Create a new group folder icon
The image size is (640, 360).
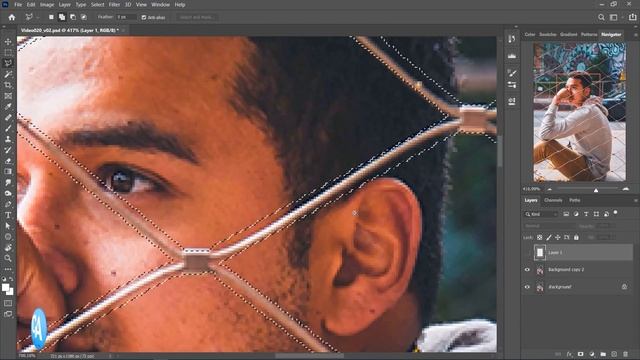click(x=603, y=354)
